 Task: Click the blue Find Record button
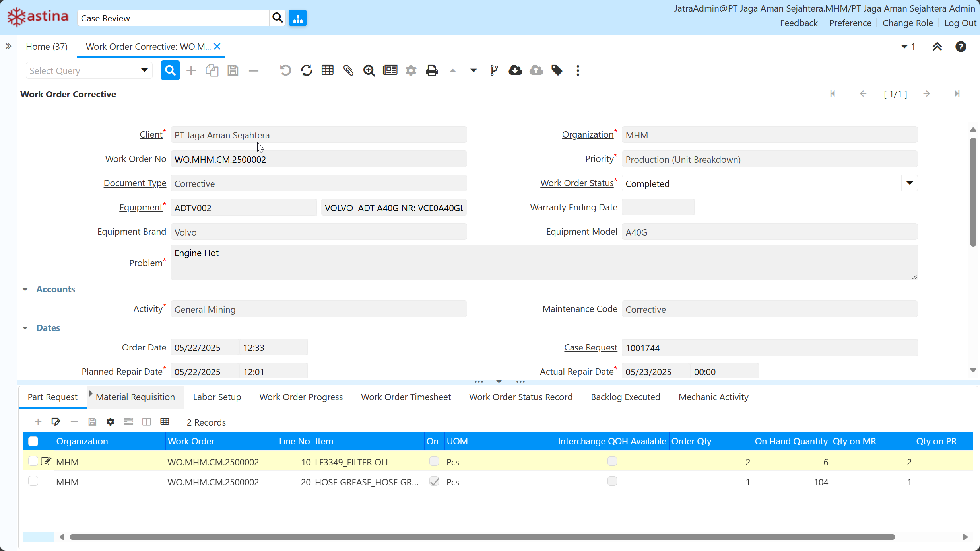(170, 71)
